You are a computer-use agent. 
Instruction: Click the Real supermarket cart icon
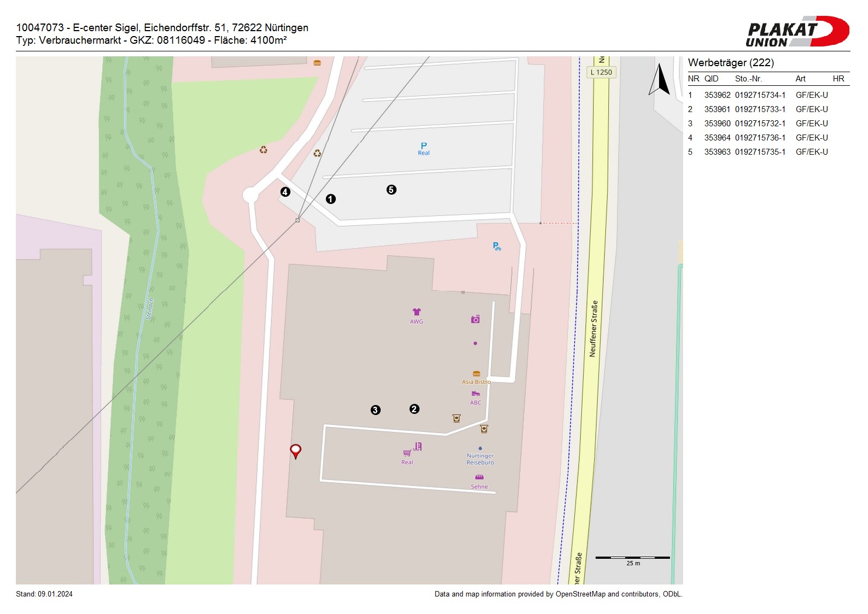pyautogui.click(x=407, y=453)
